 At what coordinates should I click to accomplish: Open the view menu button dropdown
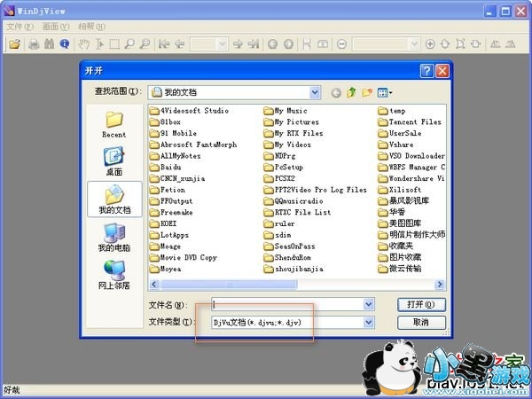click(x=385, y=92)
